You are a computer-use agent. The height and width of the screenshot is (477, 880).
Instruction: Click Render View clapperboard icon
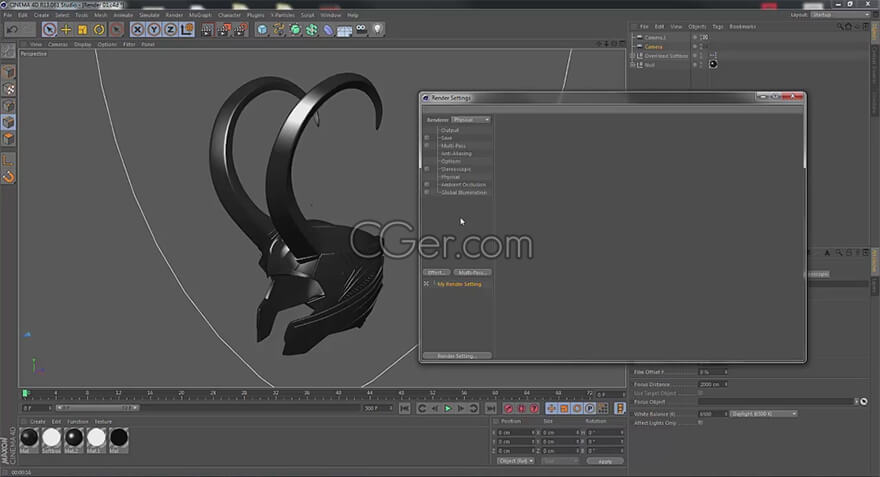[x=207, y=30]
